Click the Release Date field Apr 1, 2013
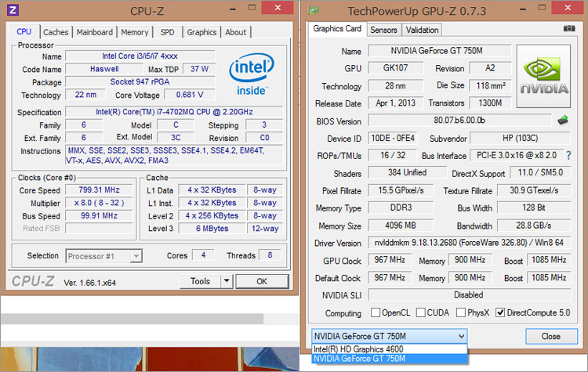Screen dimensions: 588x372 point(396,103)
